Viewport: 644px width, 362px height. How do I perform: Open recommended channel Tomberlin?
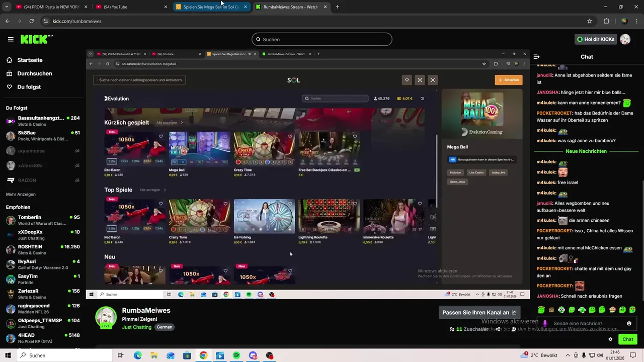[43, 220]
